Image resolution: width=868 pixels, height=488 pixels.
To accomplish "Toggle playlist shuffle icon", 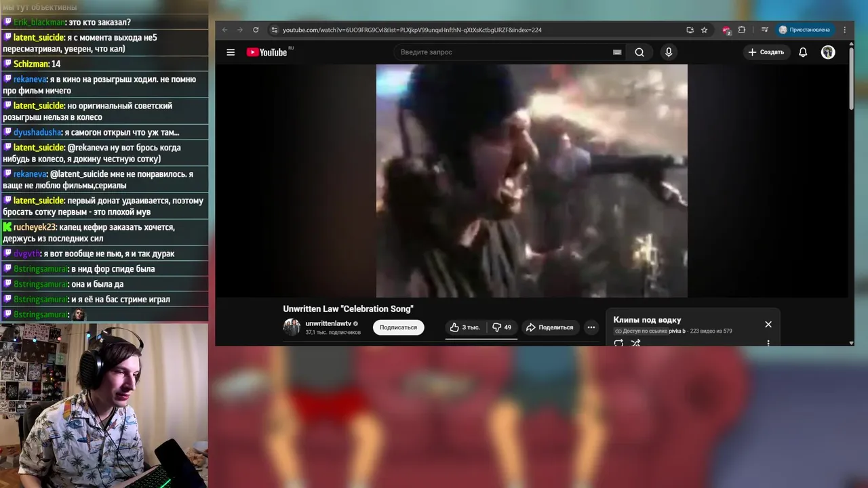I will coord(636,343).
